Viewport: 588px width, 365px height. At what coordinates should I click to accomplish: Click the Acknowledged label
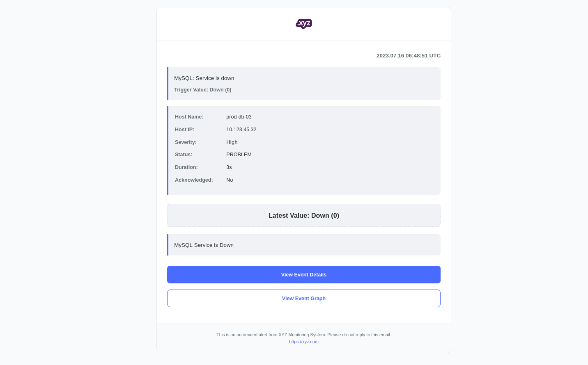pyautogui.click(x=194, y=180)
